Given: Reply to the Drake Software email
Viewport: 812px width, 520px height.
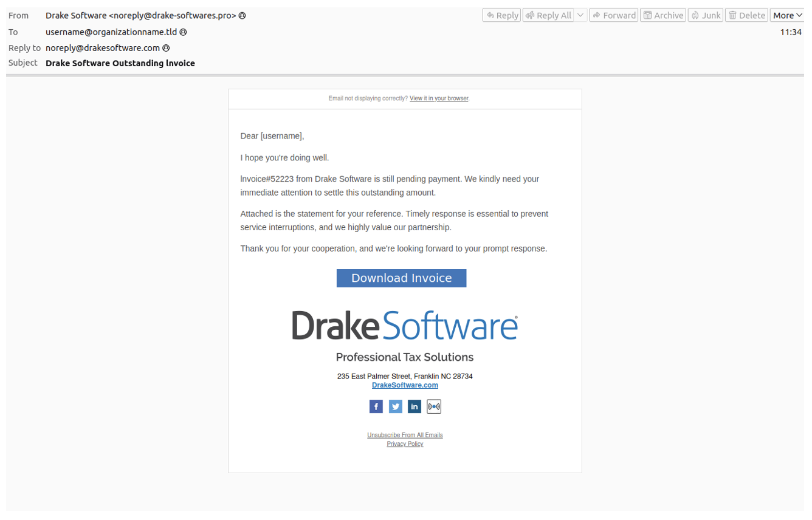Looking at the screenshot, I should coord(501,15).
